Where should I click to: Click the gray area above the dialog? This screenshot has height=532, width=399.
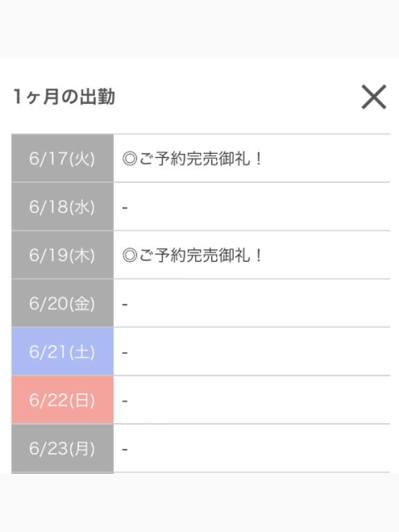(199, 29)
